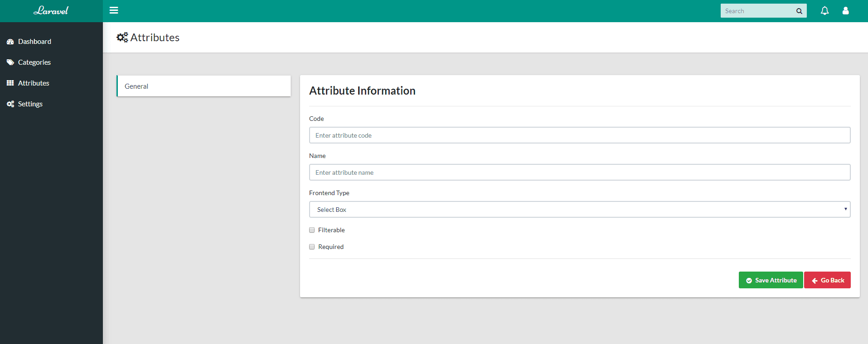The height and width of the screenshot is (344, 868).
Task: Click the cogs icon beside Attributes heading
Action: tap(122, 38)
